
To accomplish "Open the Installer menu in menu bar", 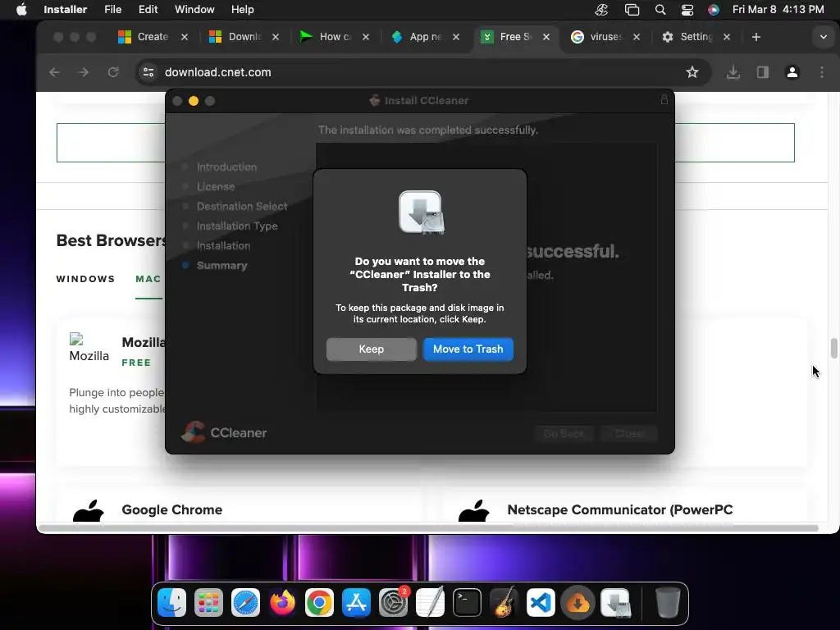I will [66, 10].
